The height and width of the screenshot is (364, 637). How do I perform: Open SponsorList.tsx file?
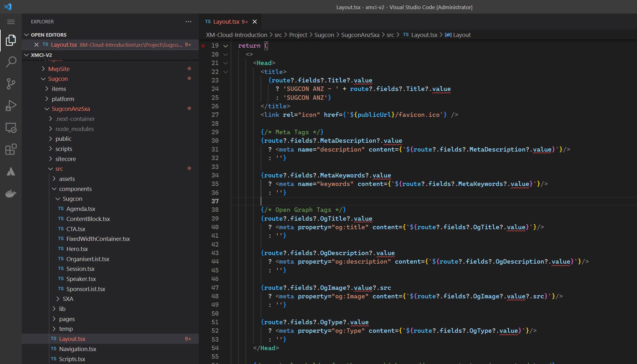tap(86, 289)
